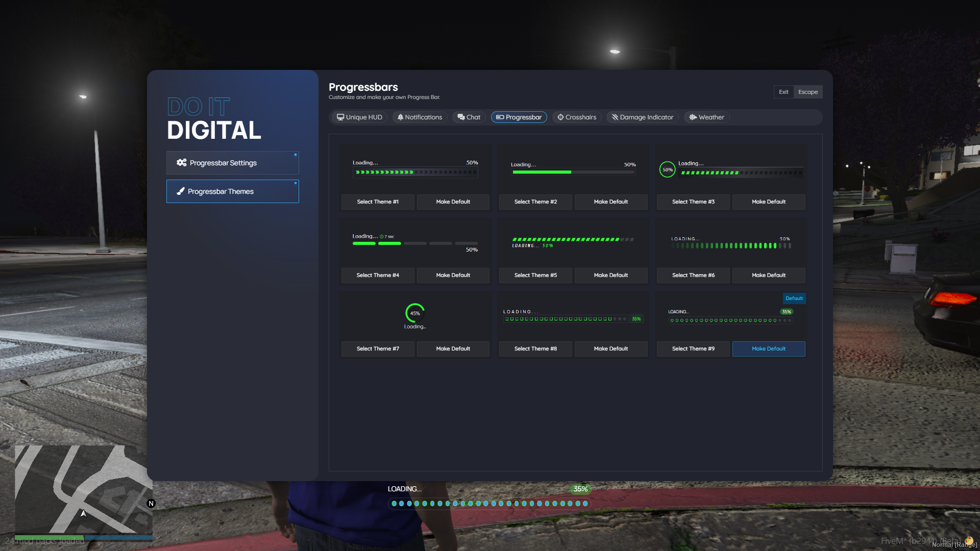Select Theme #1 progress bar

(x=377, y=202)
